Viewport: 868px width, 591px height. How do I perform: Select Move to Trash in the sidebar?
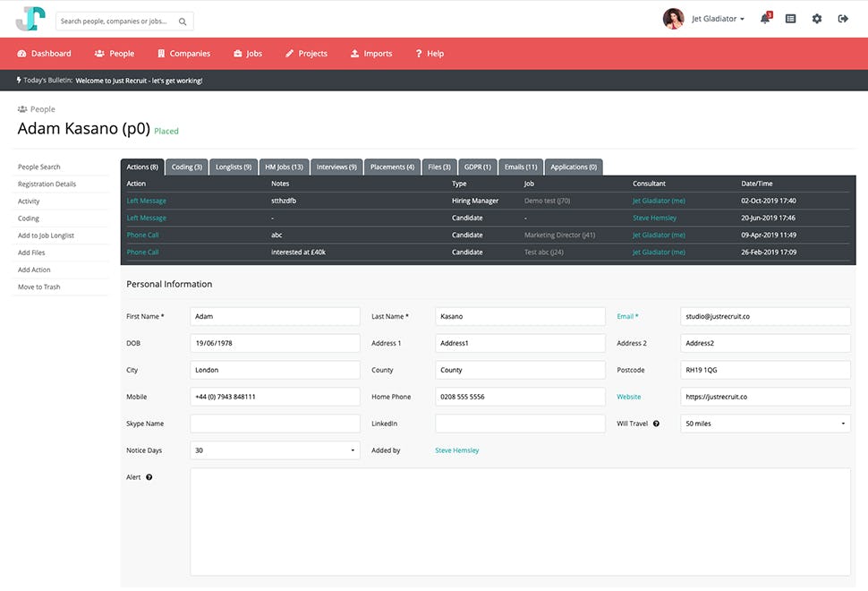tap(38, 287)
